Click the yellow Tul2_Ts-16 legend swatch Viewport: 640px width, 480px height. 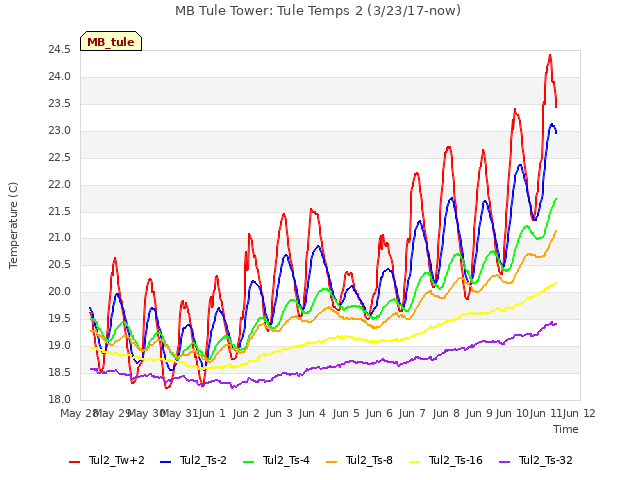[x=414, y=462]
